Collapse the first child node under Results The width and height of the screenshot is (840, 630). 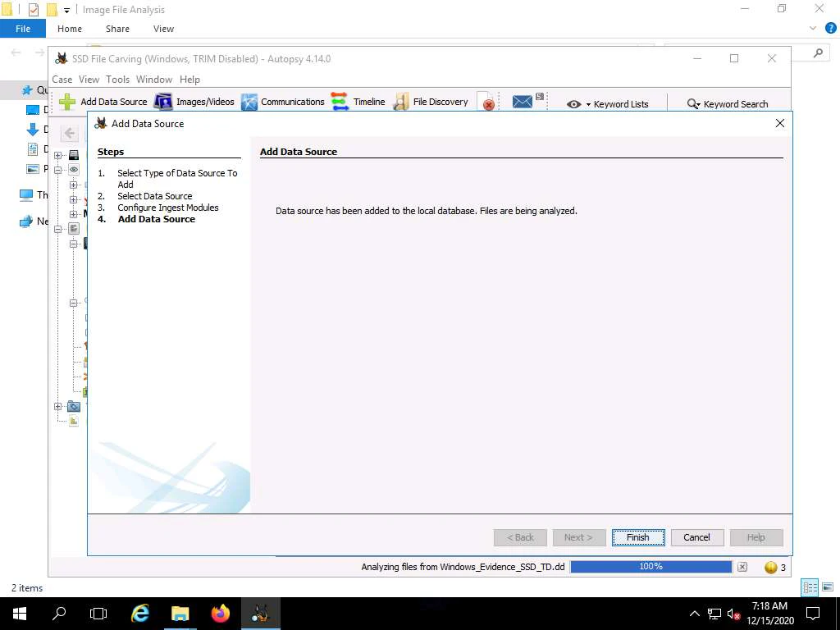coord(73,244)
